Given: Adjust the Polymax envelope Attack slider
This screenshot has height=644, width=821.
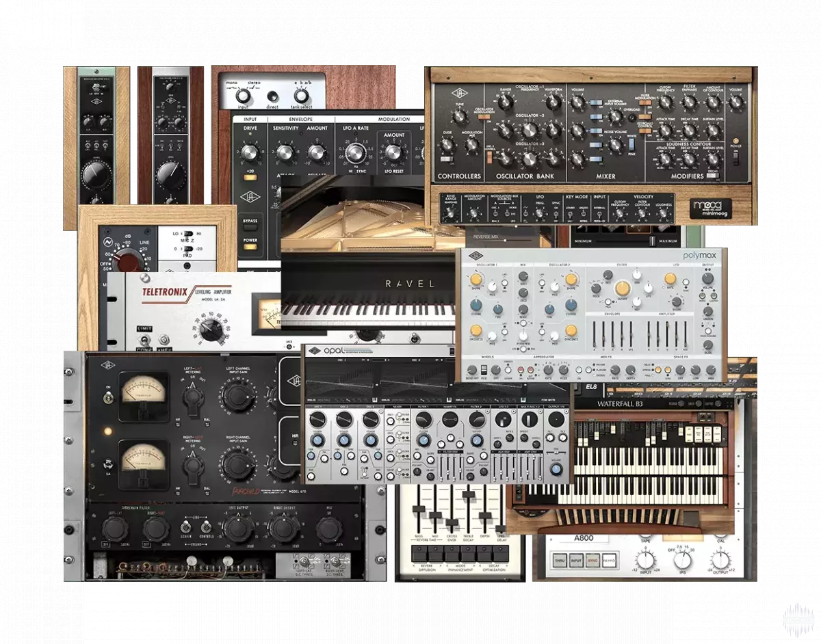Looking at the screenshot, I should 593,334.
